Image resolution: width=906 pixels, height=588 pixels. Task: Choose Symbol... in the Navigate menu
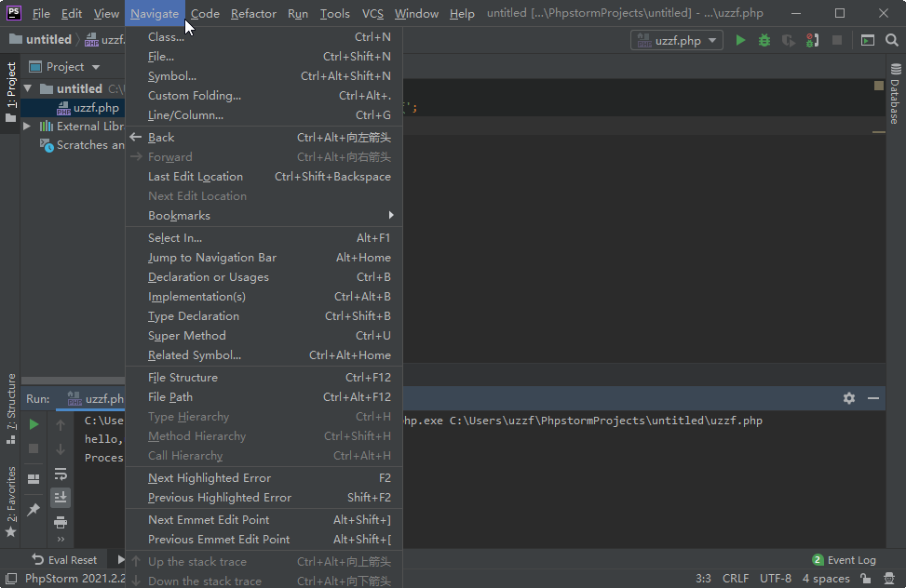point(264,76)
